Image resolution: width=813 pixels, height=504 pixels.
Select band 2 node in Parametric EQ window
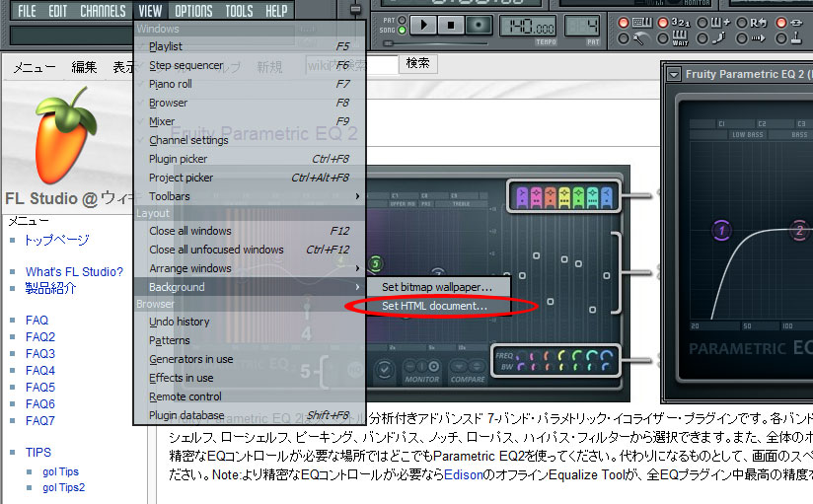pyautogui.click(x=799, y=230)
